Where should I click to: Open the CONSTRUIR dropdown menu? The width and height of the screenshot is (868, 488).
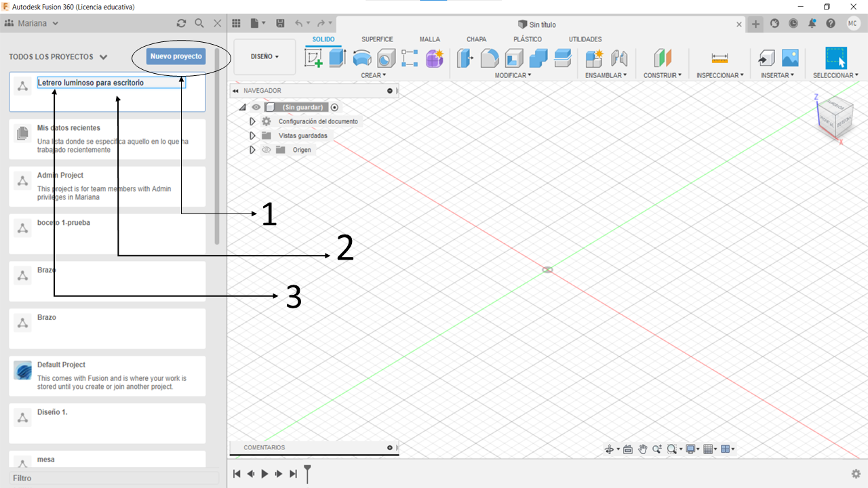tap(663, 75)
